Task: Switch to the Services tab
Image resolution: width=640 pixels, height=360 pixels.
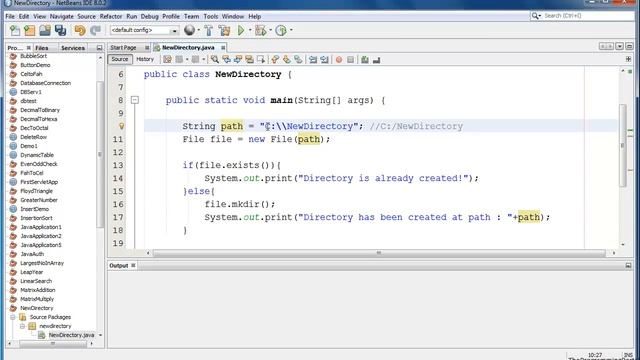Action: coord(73,48)
